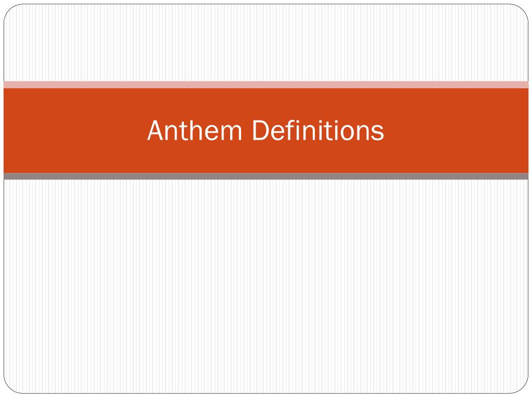Select the orange title banner left of text
The width and height of the screenshot is (532, 399).
pyautogui.click(x=75, y=130)
